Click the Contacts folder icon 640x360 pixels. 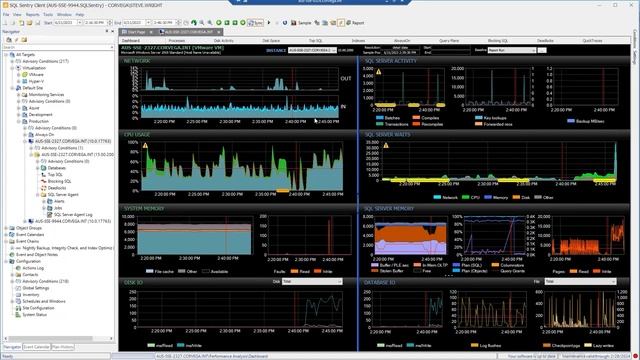[x=18, y=275]
